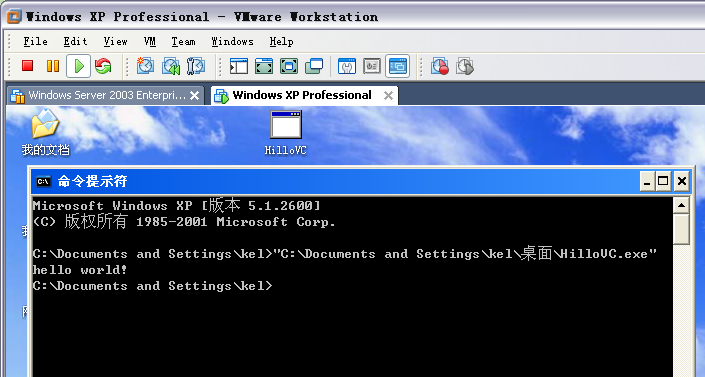Minimize the 命令提示符 window

tap(647, 181)
